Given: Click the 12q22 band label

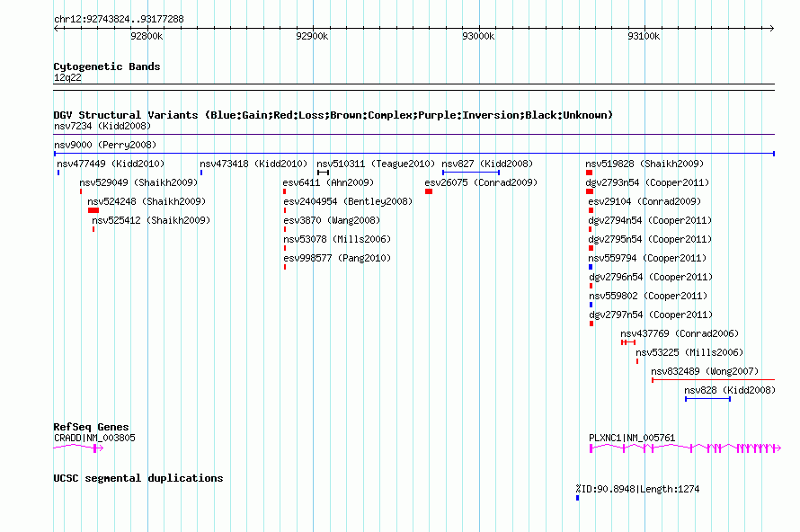Looking at the screenshot, I should 67,77.
